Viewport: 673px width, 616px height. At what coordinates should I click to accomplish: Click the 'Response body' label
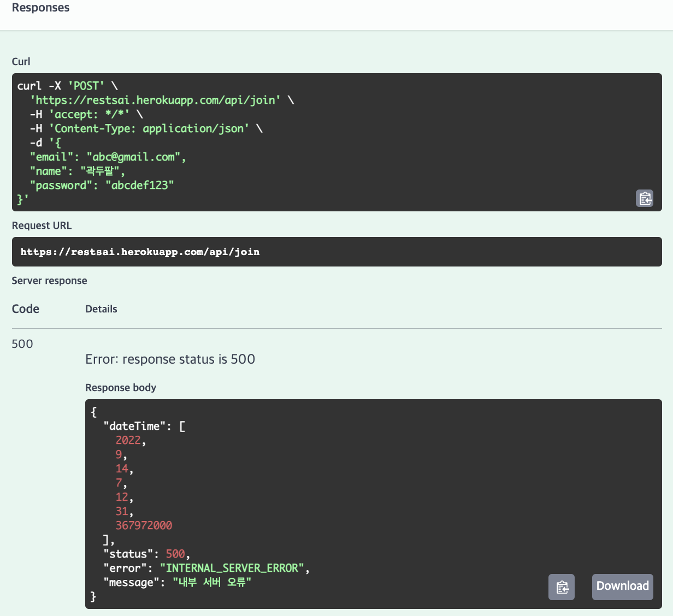pyautogui.click(x=121, y=388)
